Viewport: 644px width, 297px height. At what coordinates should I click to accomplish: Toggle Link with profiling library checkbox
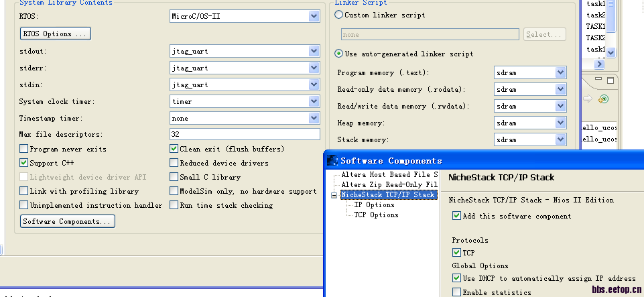coord(24,191)
